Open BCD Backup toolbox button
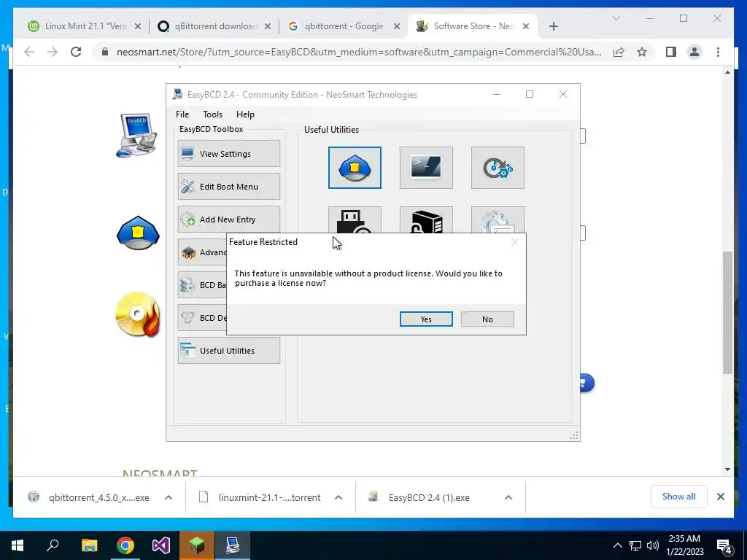This screenshot has width=747, height=560. click(203, 285)
